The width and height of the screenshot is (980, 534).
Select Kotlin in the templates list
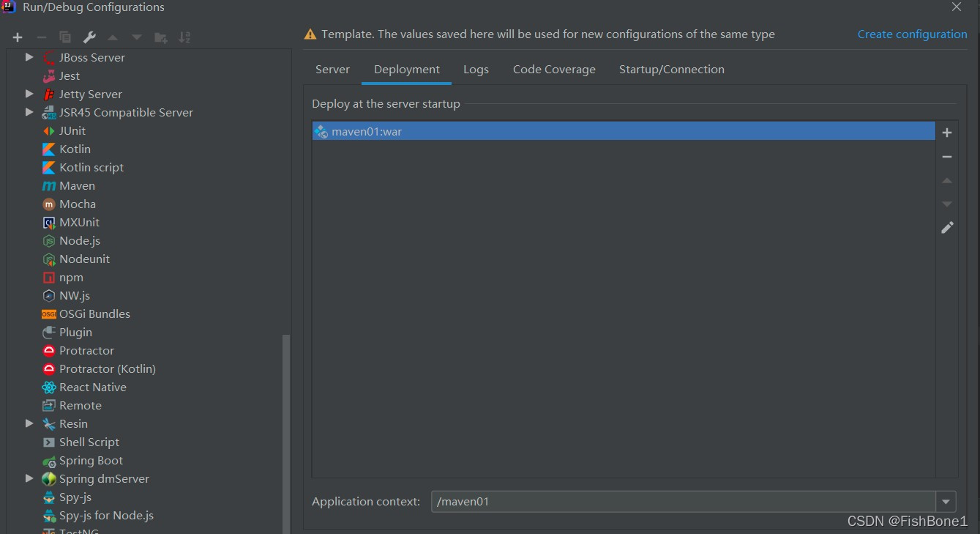click(75, 149)
